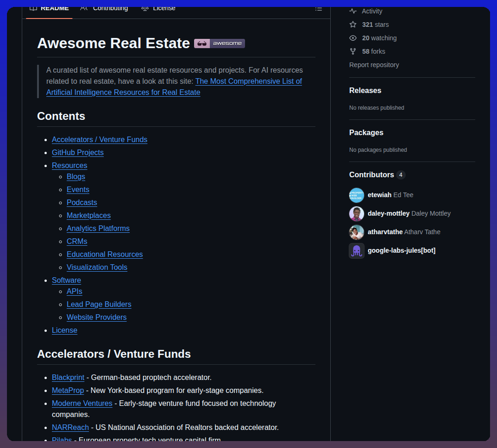Image resolution: width=497 pixels, height=448 pixels.
Task: Jump to APIs subsection
Action: pos(75,292)
